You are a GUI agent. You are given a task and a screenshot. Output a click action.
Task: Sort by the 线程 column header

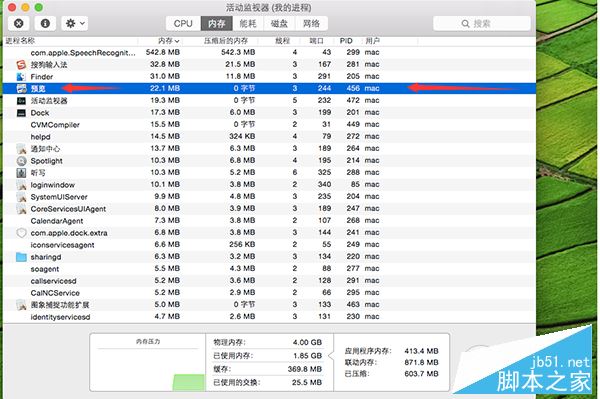[x=279, y=41]
